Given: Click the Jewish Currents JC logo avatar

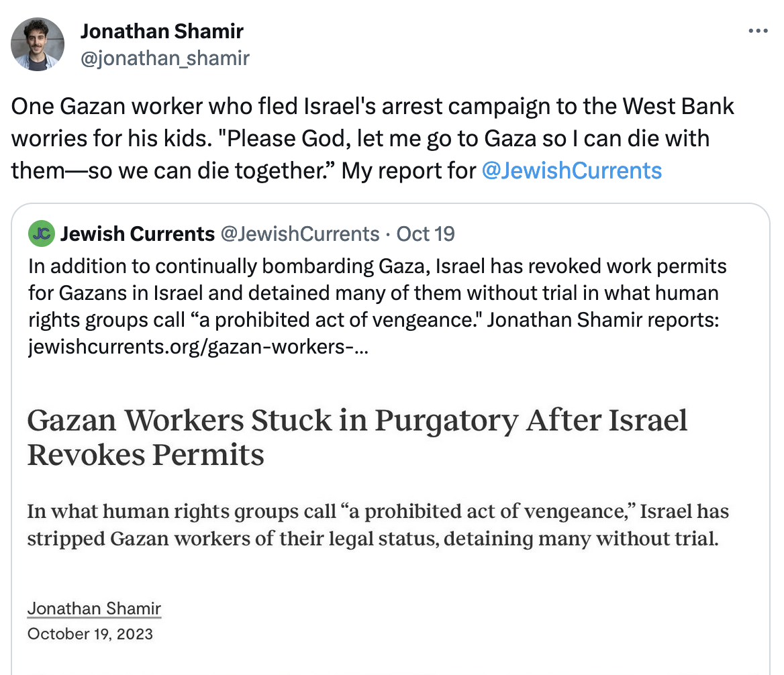Looking at the screenshot, I should click(42, 233).
